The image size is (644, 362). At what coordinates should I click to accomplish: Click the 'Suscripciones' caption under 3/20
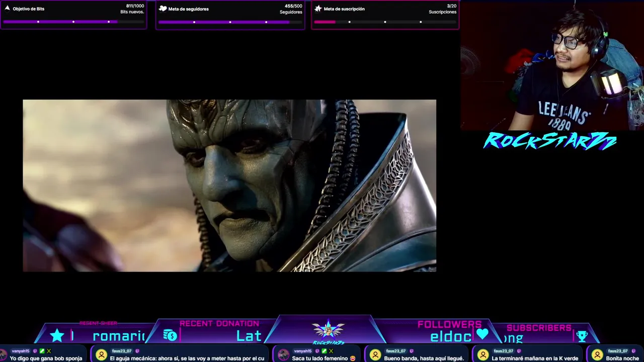click(x=443, y=12)
